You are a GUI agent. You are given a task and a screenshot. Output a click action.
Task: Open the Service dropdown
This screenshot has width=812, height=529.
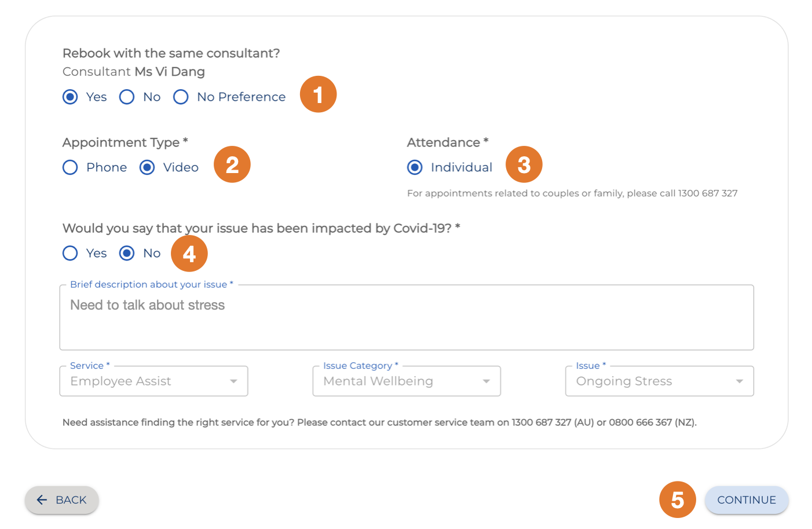(153, 381)
